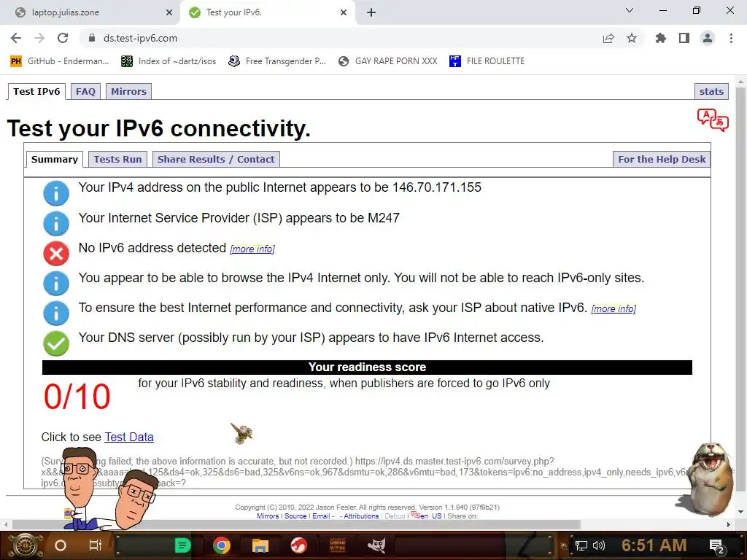The image size is (747, 560).
Task: Click the horizontal scrollbar at the page bottom
Action: pos(295,524)
